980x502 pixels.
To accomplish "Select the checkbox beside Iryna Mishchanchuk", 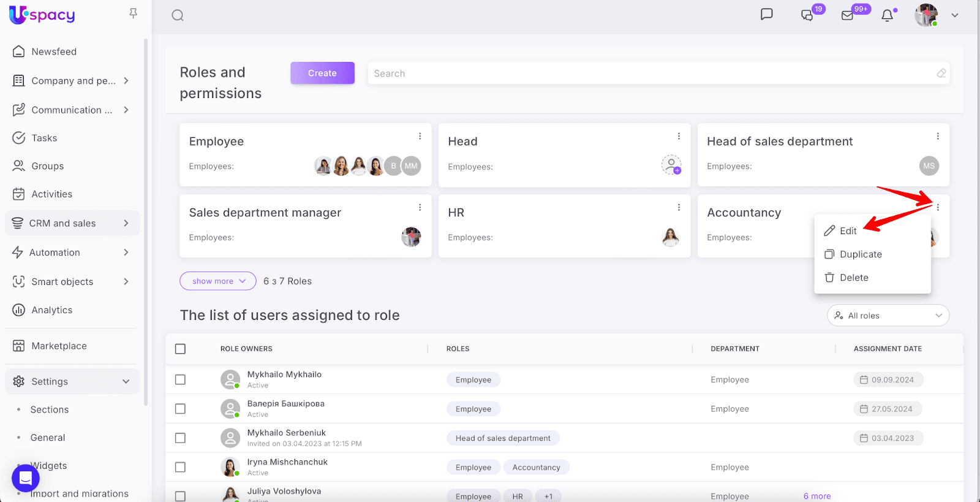I will [x=180, y=467].
